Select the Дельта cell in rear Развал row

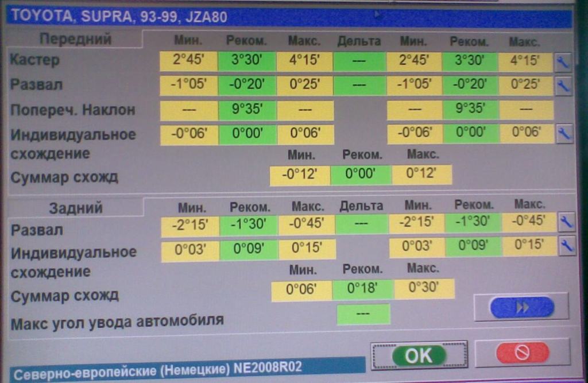click(x=362, y=224)
